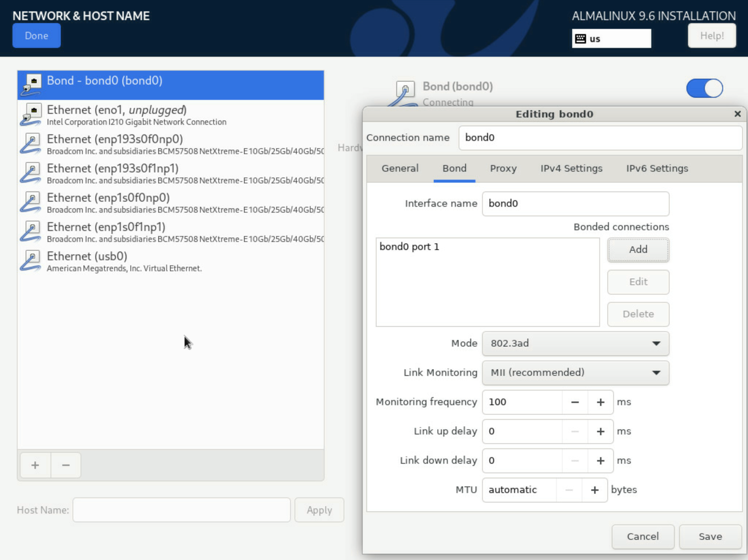Close the Editing bond0 dialog
This screenshot has height=560, width=748.
tap(738, 114)
